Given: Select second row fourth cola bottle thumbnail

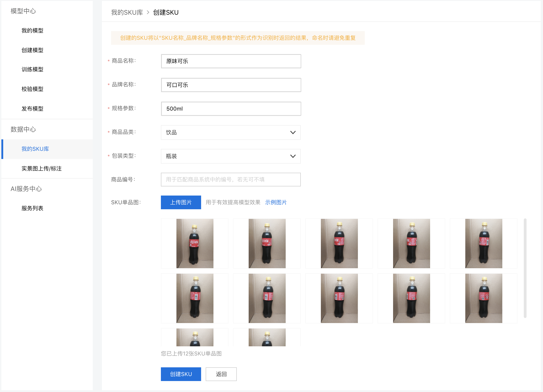Looking at the screenshot, I should point(411,298).
